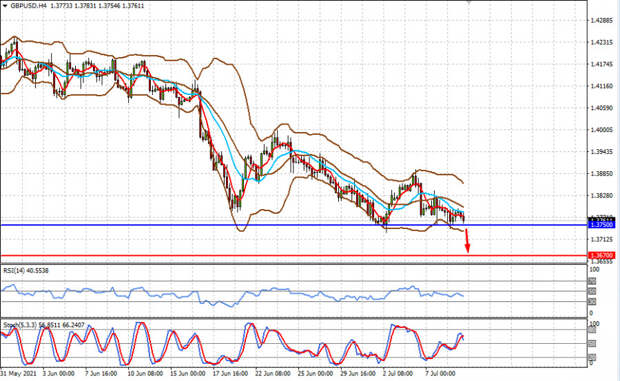Click 1.42885 on the price axis

601,21
